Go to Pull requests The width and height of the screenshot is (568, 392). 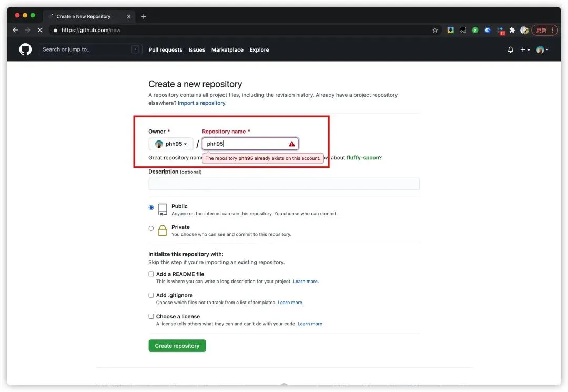[x=165, y=50]
